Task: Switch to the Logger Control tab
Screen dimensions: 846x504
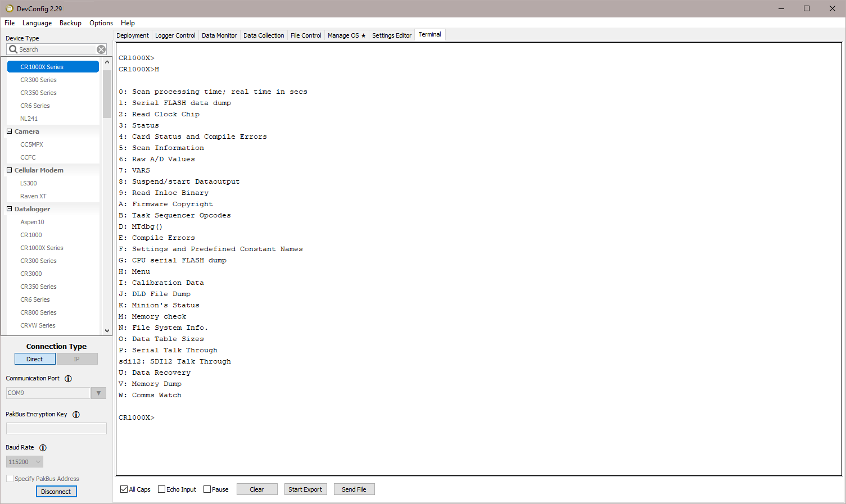Action: [x=175, y=35]
